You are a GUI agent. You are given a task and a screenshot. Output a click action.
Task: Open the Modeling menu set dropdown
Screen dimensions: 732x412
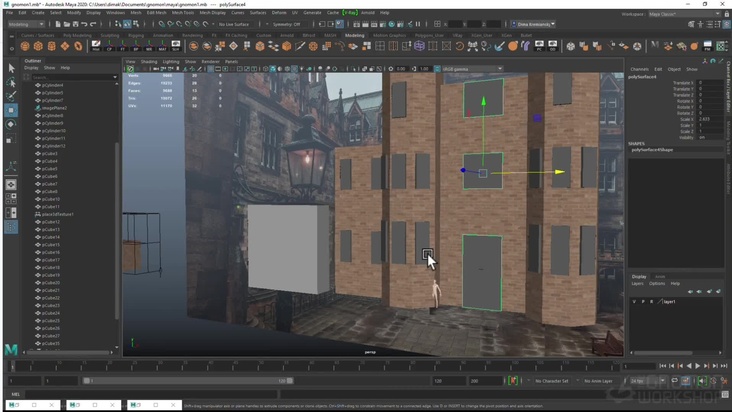pos(26,24)
